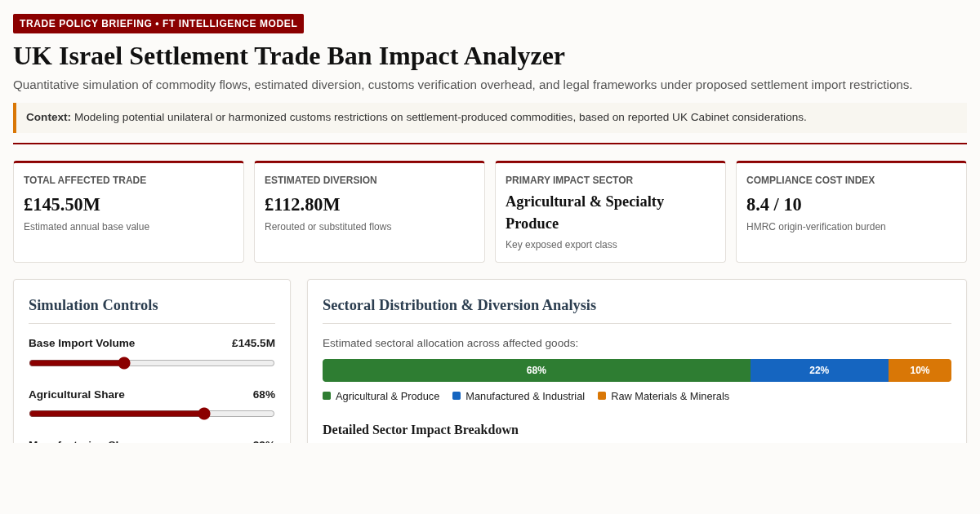Click the Trade Policy Briefing badge
The image size is (980, 514).
158,24
